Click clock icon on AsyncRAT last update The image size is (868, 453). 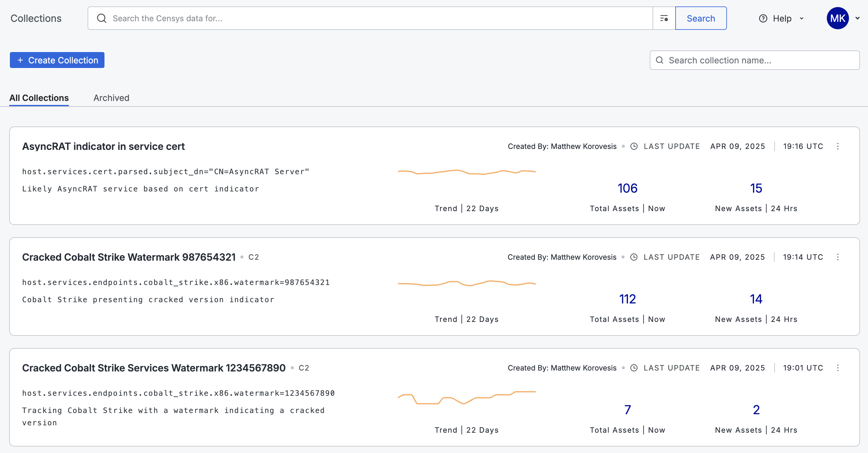tap(634, 146)
